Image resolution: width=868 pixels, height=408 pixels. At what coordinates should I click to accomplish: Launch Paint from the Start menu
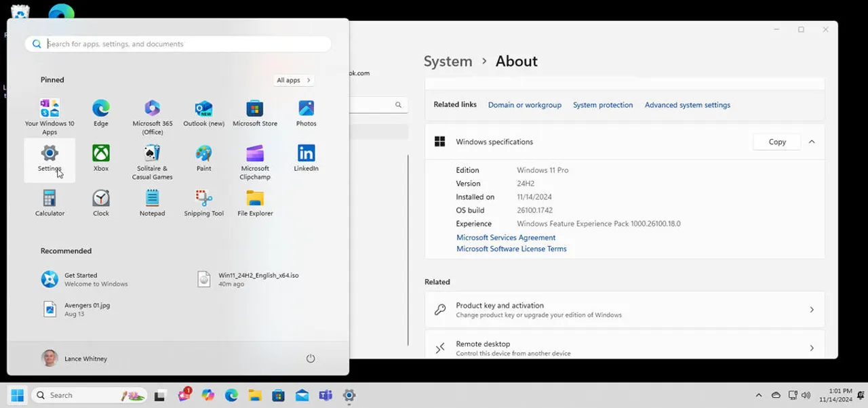pyautogui.click(x=203, y=158)
